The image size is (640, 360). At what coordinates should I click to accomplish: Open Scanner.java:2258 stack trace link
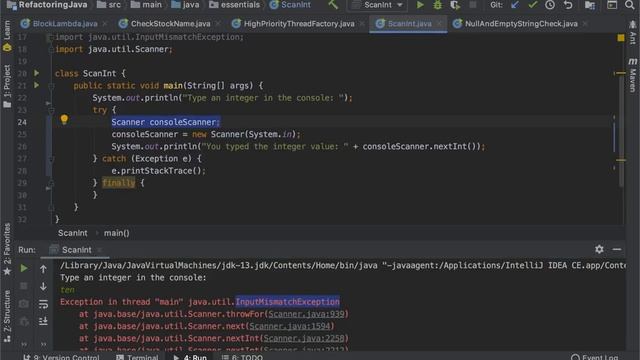click(304, 338)
